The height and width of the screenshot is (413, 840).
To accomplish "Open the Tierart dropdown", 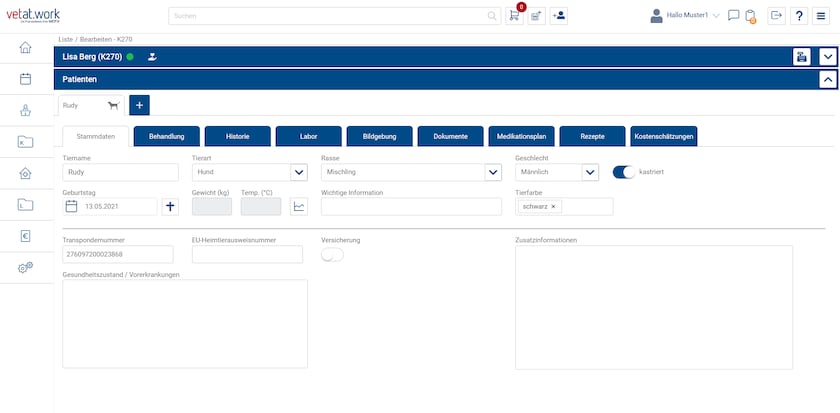I will point(299,172).
